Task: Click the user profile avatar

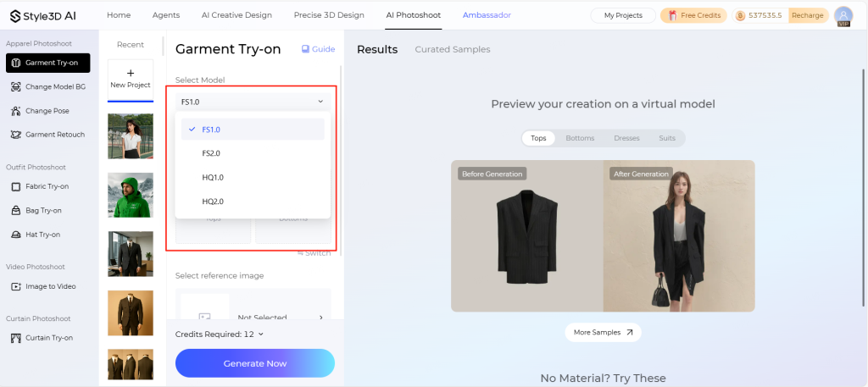Action: [x=843, y=16]
